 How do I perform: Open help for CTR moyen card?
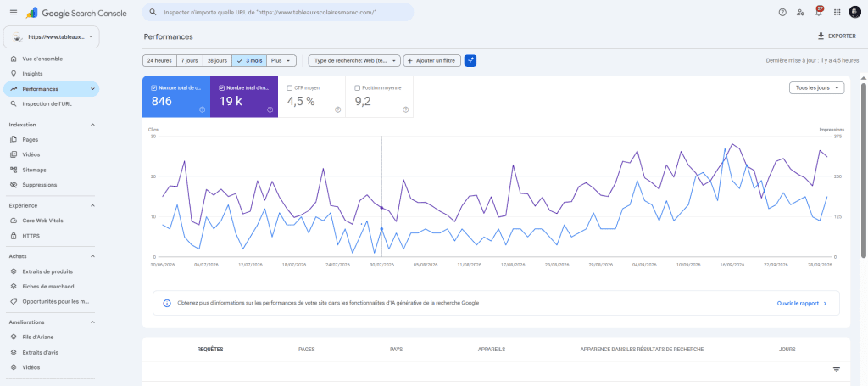coord(337,109)
